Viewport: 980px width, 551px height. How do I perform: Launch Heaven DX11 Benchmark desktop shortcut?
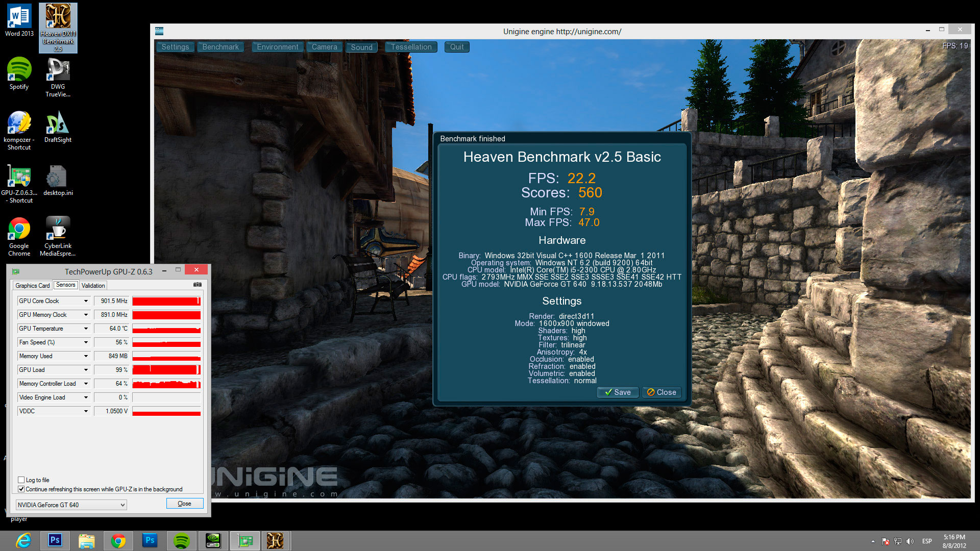coord(58,28)
